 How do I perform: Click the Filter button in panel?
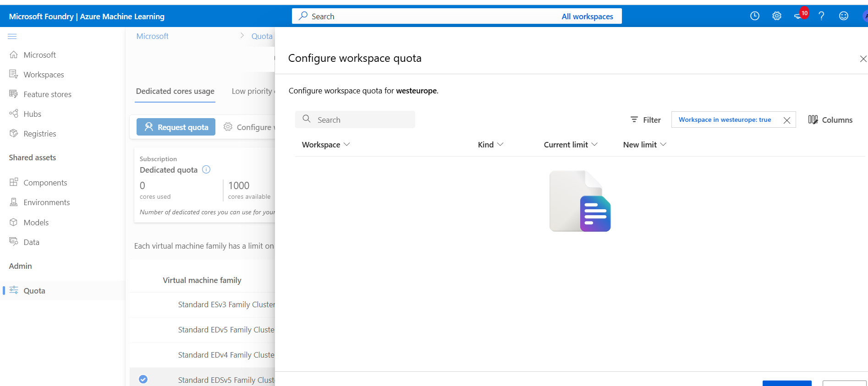645,120
